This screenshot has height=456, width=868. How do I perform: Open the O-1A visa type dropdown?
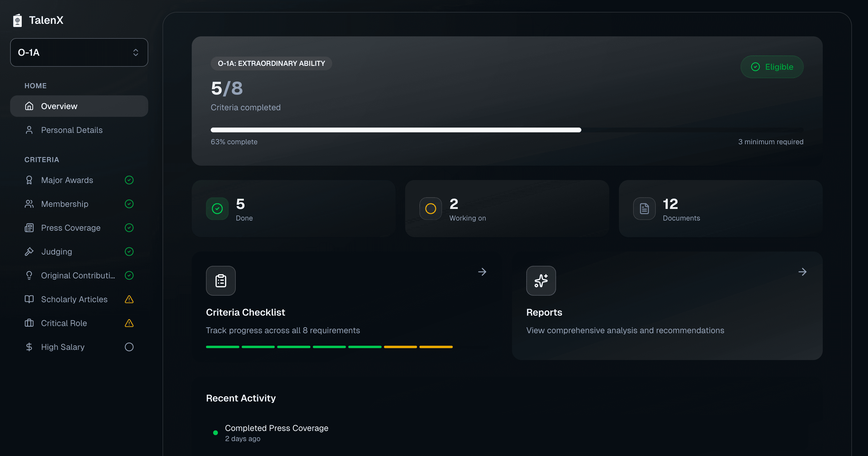(x=79, y=52)
